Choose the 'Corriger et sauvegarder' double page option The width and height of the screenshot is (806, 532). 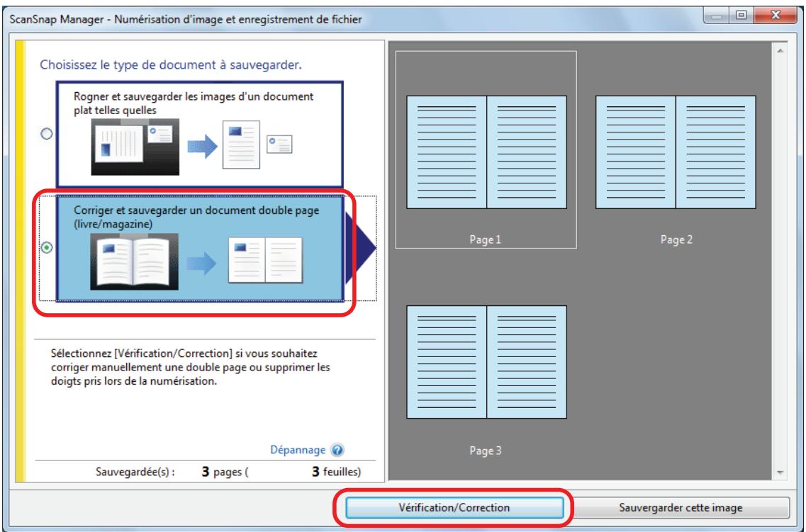click(199, 247)
